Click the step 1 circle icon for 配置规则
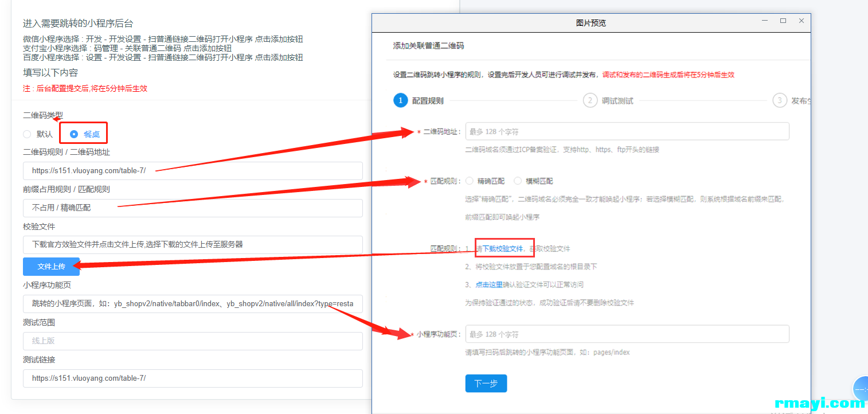Image resolution: width=868 pixels, height=414 pixels. [400, 100]
